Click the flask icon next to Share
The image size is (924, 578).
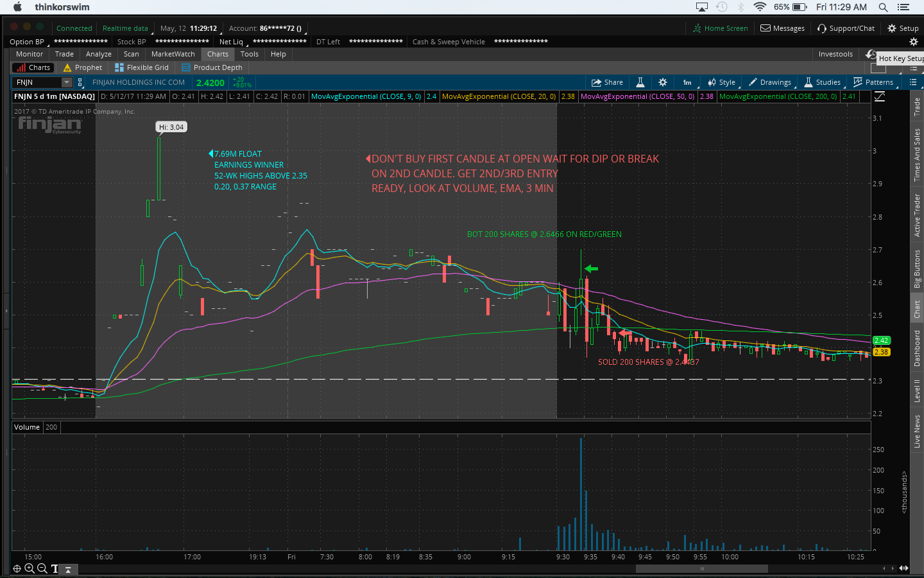point(640,82)
